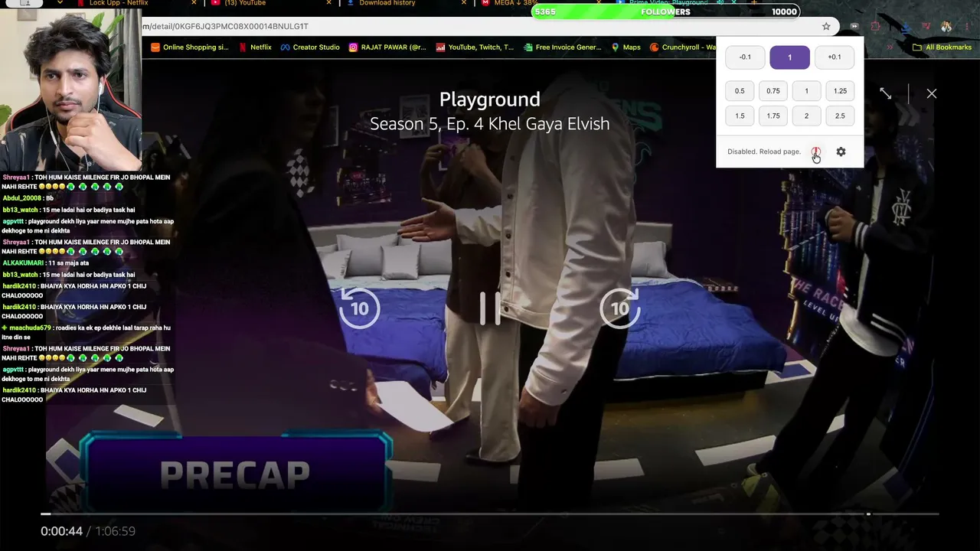Image resolution: width=980 pixels, height=551 pixels.
Task: Set playback speed to 2.5
Action: pyautogui.click(x=840, y=116)
